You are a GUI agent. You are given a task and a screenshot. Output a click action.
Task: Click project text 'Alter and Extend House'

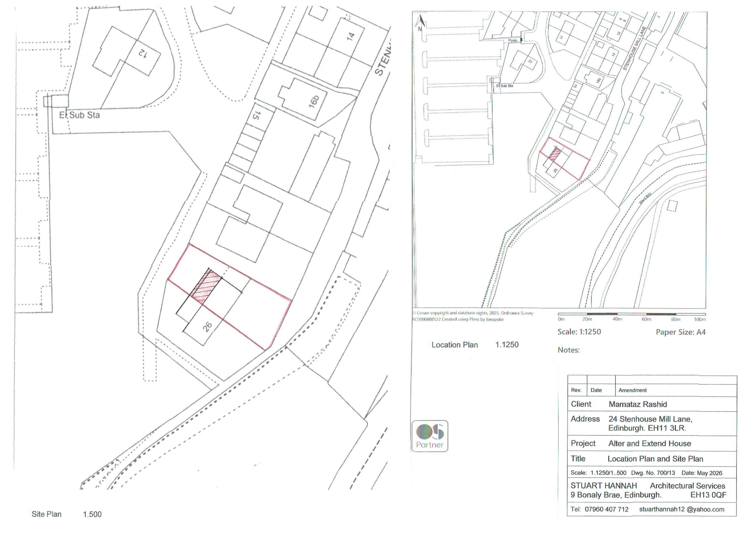(x=650, y=443)
